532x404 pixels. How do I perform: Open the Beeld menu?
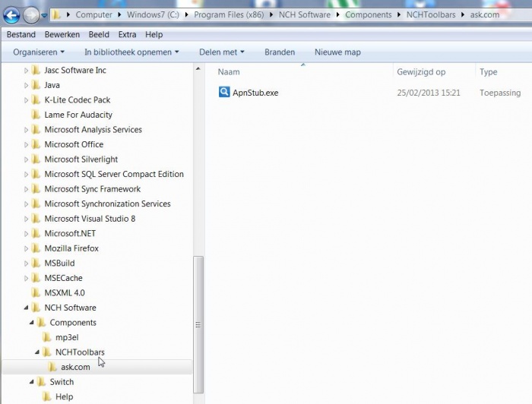coord(99,35)
